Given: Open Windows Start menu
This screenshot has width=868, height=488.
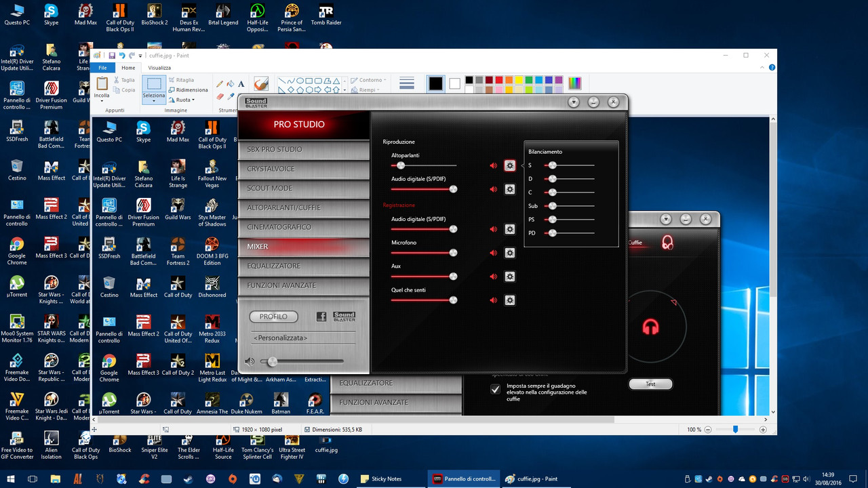Looking at the screenshot, I should (11, 479).
